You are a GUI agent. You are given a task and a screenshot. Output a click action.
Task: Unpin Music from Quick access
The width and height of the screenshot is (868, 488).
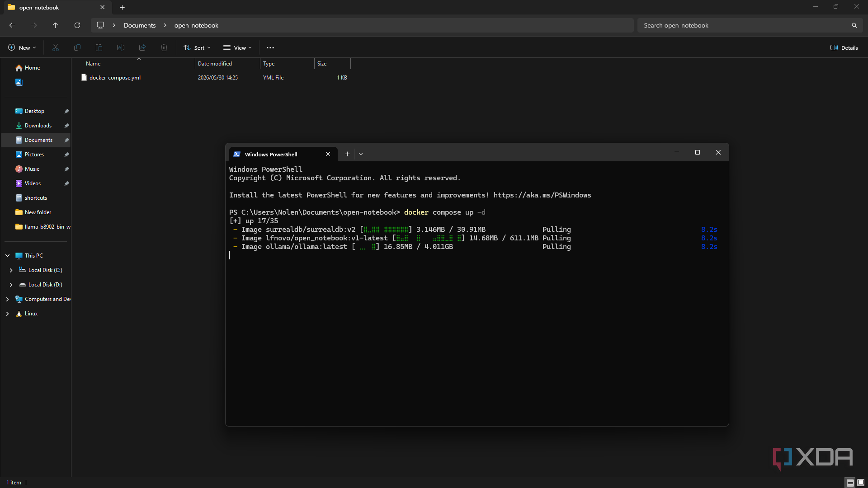pyautogui.click(x=66, y=169)
